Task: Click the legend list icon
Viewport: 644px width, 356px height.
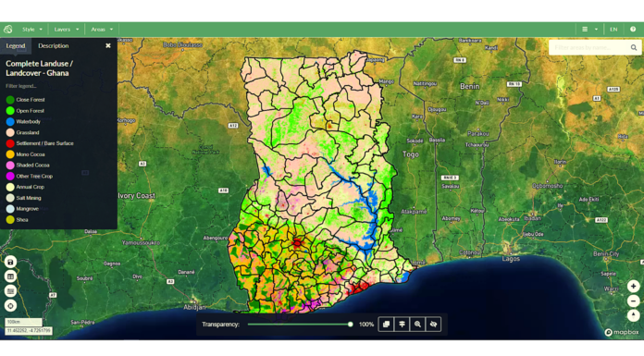Action: click(x=11, y=291)
